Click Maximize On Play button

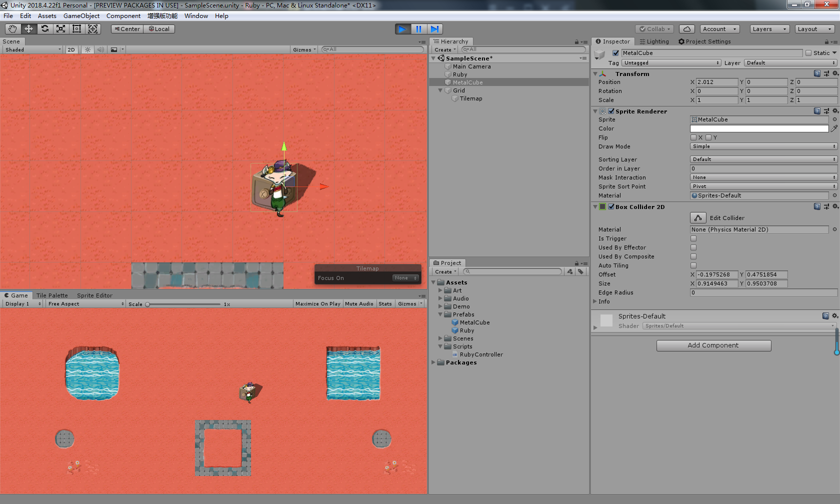point(317,304)
